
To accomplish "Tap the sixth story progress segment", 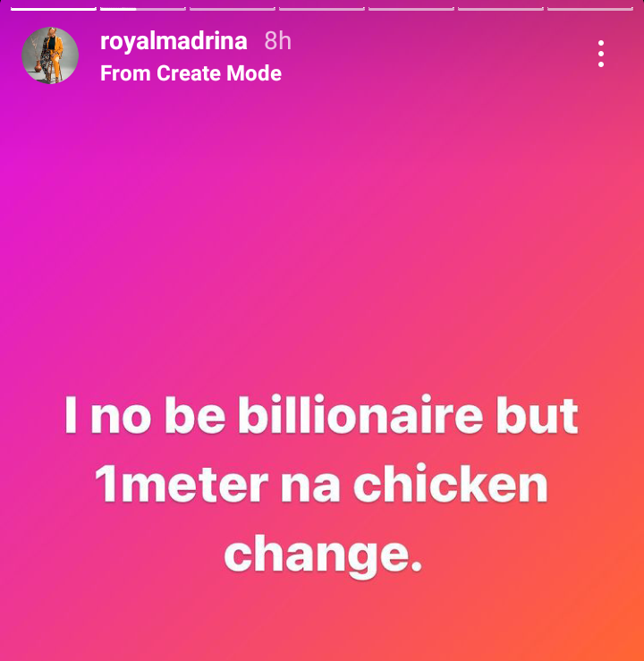I will coord(501,9).
